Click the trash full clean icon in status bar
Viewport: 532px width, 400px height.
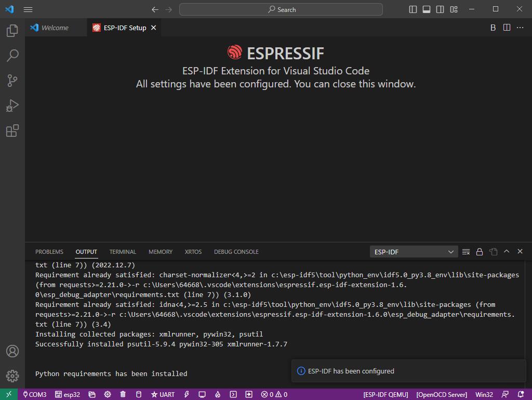(x=123, y=394)
